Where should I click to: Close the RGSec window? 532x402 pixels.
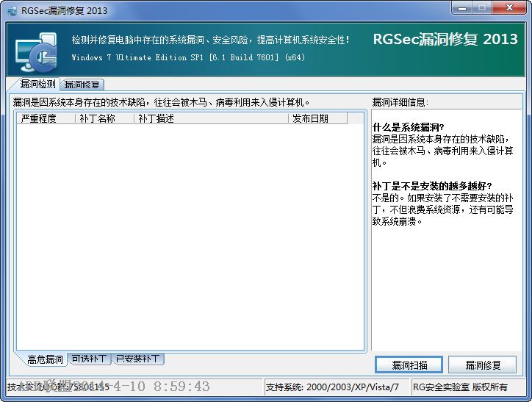click(509, 8)
